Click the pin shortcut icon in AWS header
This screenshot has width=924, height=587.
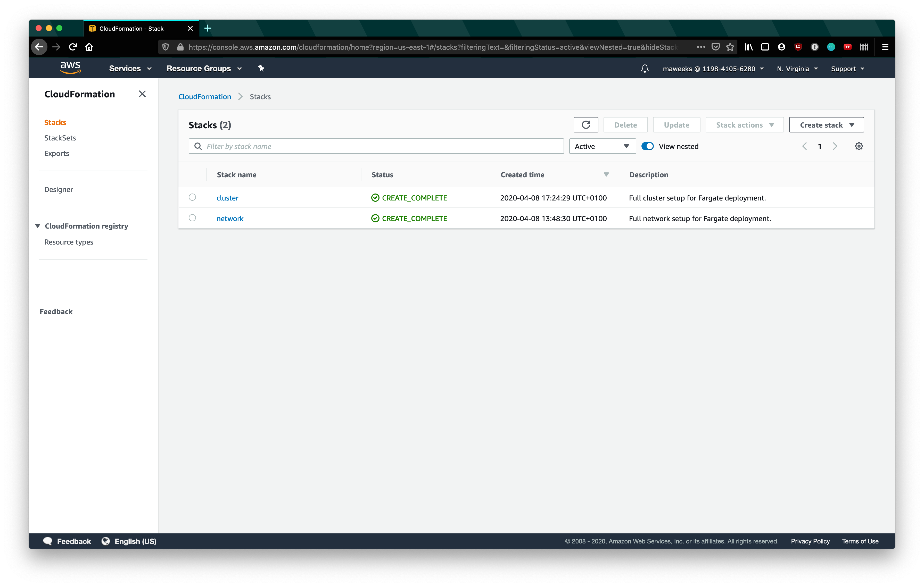tap(261, 68)
